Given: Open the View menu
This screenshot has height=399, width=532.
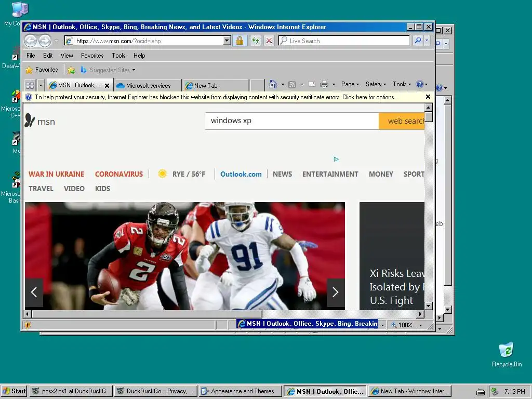Looking at the screenshot, I should (67, 55).
